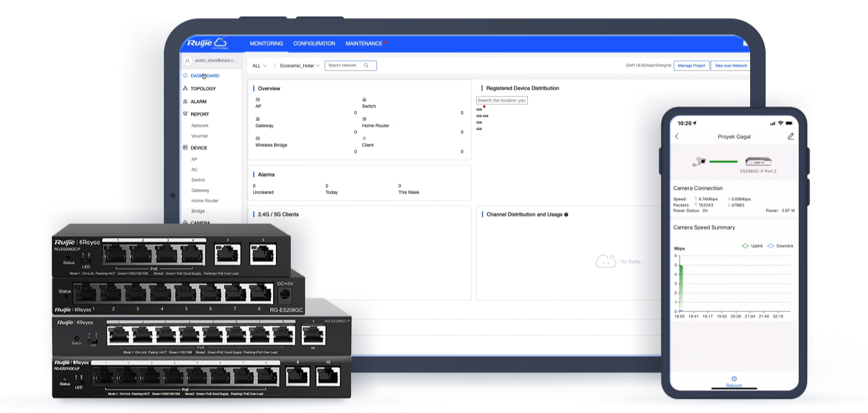Expand the Economic_Hotel project dropdown
Viewport: 868px width, 413px height.
(x=300, y=66)
